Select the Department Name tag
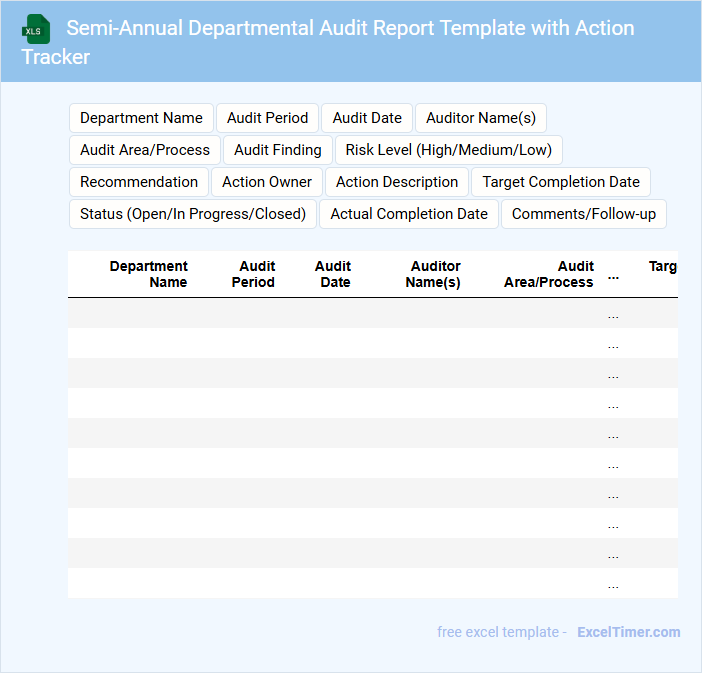Viewport: 702px width, 673px height. 141,118
